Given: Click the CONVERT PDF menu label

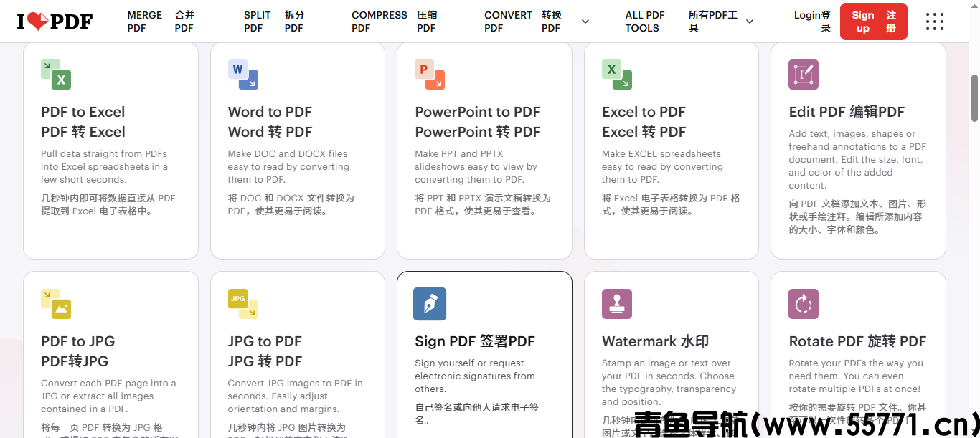Looking at the screenshot, I should point(524,22).
